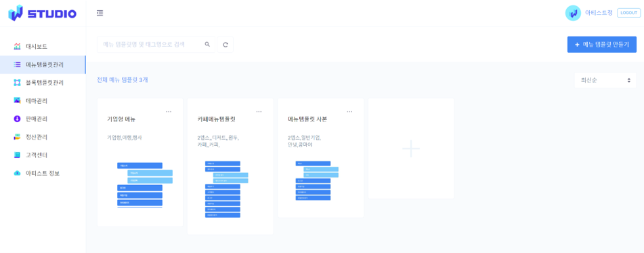This screenshot has height=253, width=644.
Task: Click the plus icon in empty card
Action: click(411, 149)
